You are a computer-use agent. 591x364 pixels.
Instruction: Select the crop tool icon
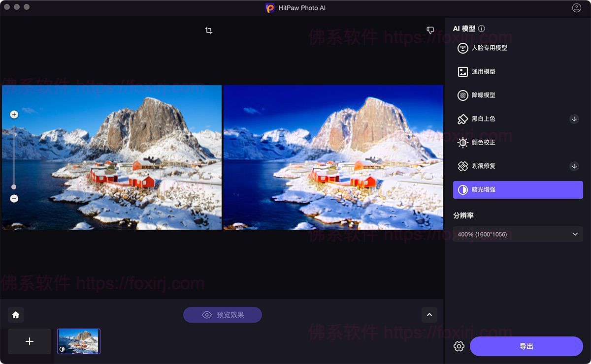click(x=209, y=30)
